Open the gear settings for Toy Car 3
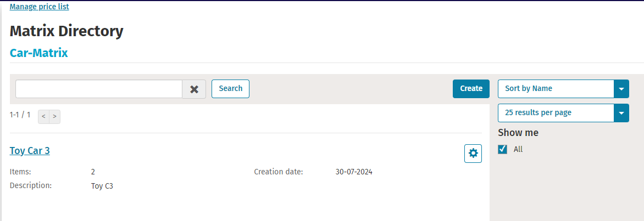This screenshot has height=221, width=644. point(473,154)
